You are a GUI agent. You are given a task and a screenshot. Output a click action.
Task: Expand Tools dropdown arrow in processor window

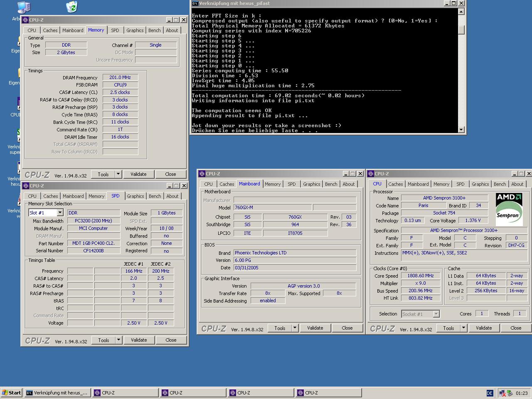click(x=464, y=328)
